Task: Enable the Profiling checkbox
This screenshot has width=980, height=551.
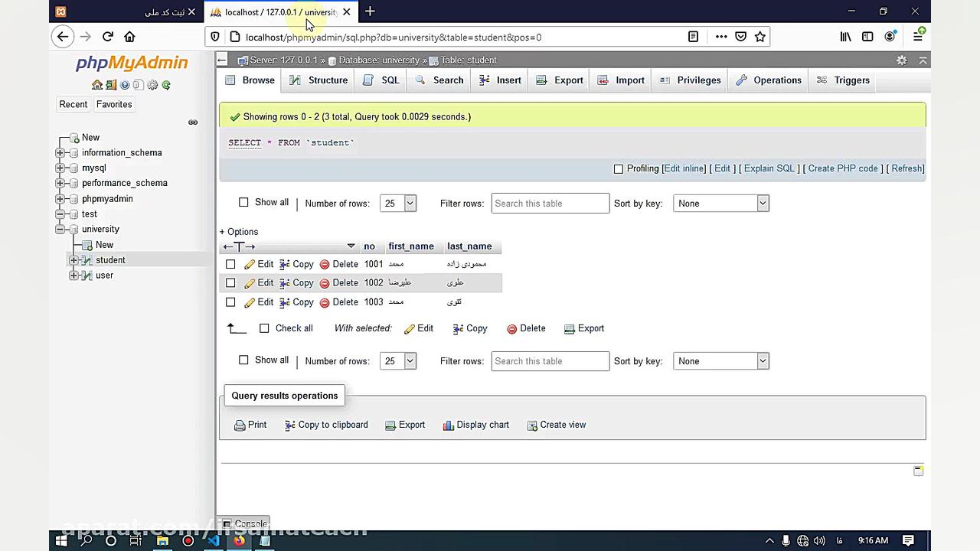Action: point(619,168)
